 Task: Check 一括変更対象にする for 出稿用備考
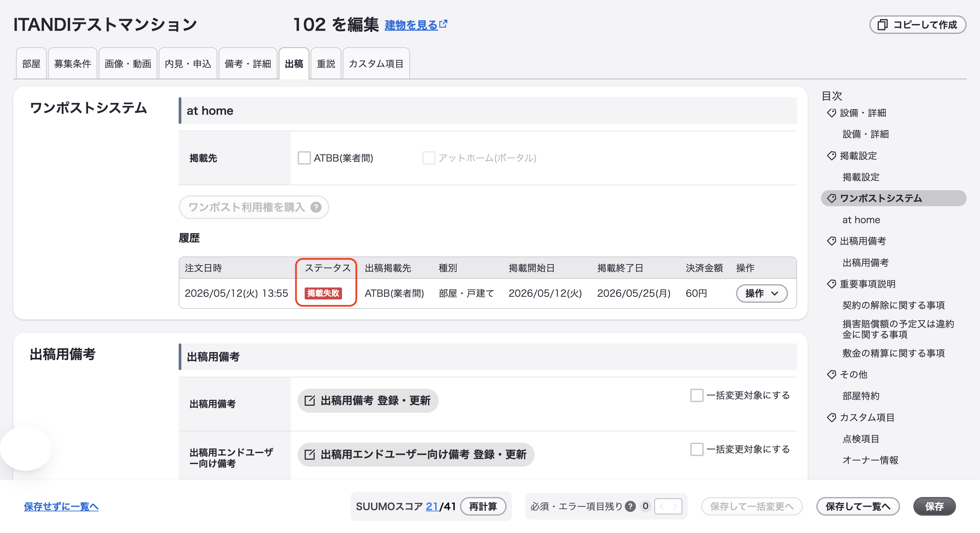coord(697,395)
